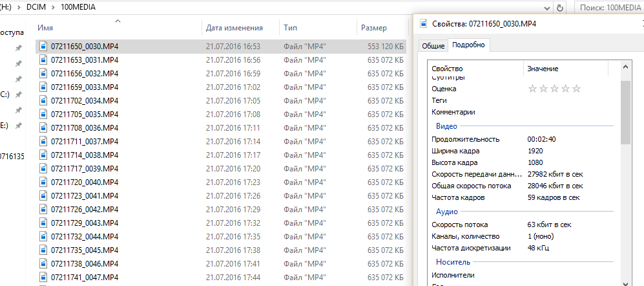Screen dimensions: 644x286
Task: Select the Подробно tab in properties
Action: click(x=469, y=45)
